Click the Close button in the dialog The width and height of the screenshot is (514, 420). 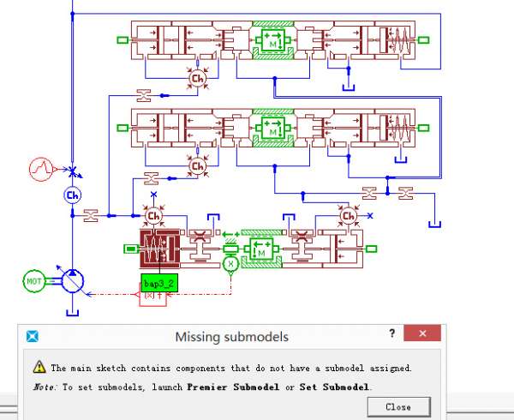[x=397, y=406]
